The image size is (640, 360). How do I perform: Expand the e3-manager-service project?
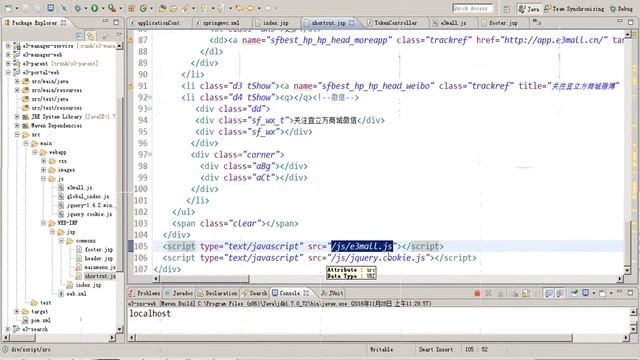(x=8, y=46)
